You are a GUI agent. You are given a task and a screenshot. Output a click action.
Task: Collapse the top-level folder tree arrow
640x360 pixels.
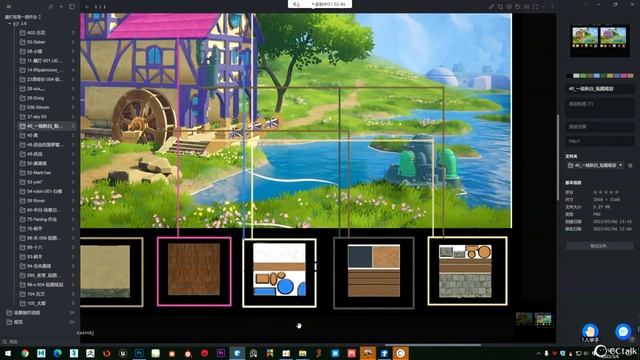[10, 24]
